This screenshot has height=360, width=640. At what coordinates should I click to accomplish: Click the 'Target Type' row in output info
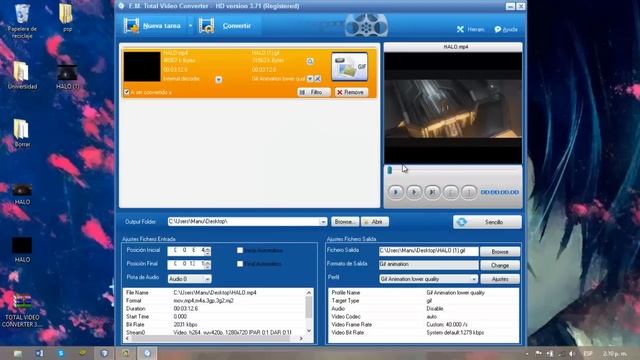(423, 300)
